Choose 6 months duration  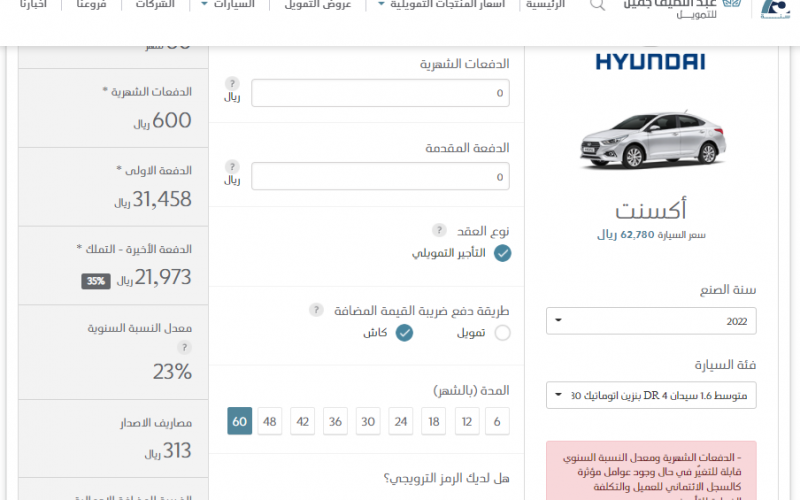point(497,421)
